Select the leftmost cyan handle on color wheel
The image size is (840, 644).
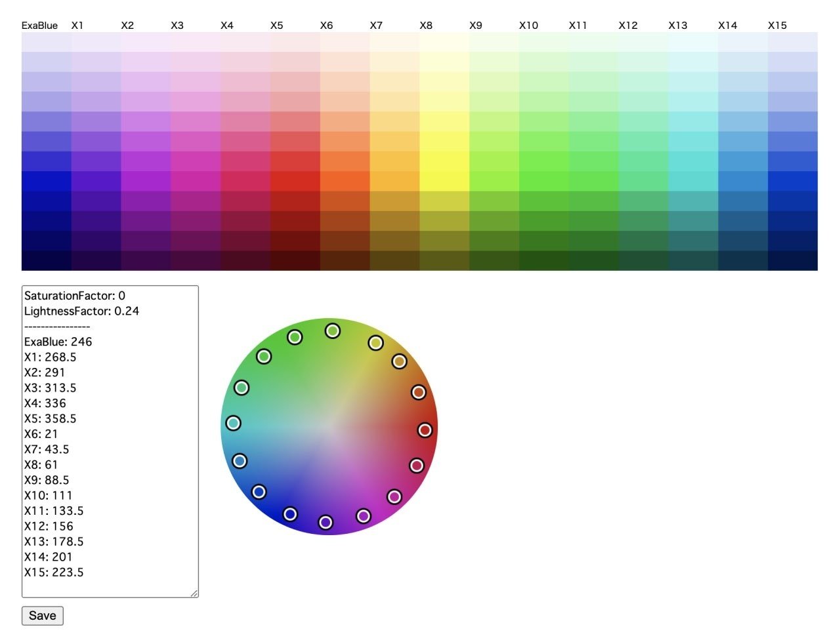click(x=233, y=423)
